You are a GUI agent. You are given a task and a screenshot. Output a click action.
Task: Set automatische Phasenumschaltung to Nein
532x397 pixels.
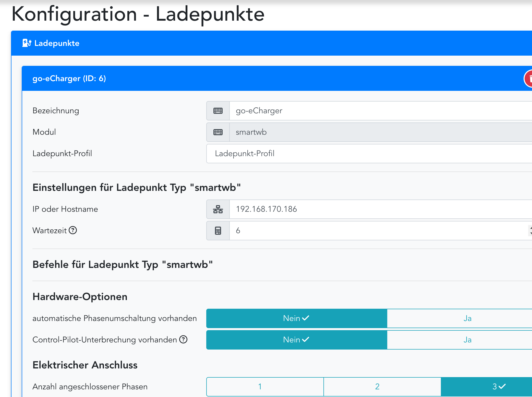pyautogui.click(x=296, y=318)
